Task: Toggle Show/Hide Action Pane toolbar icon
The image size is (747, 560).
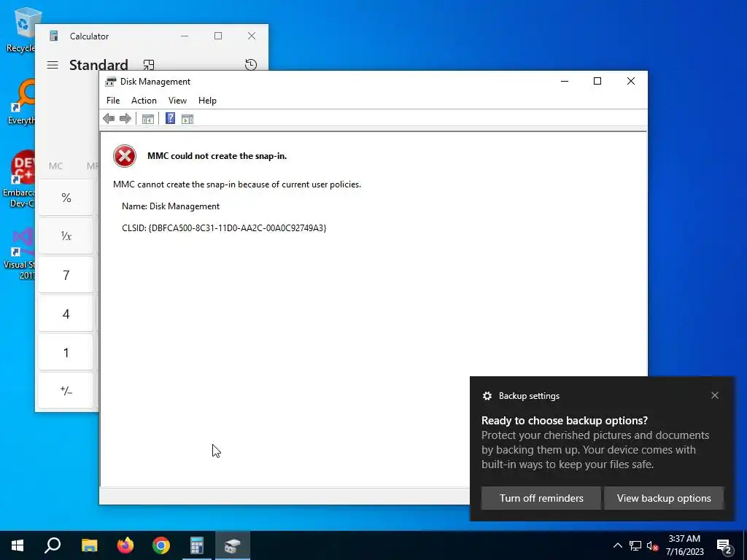Action: (187, 119)
